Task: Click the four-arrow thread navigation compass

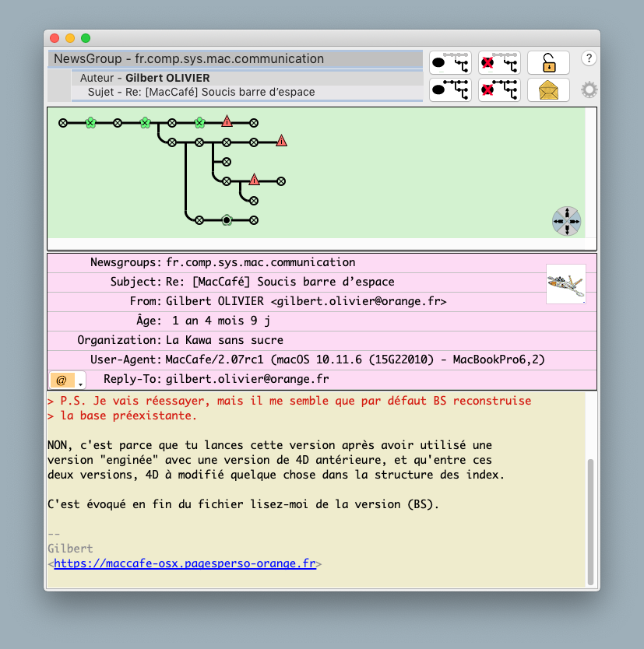Action: (567, 221)
